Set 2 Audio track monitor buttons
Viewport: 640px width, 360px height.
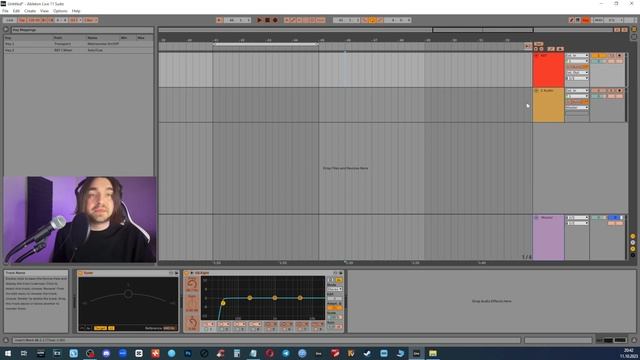[577, 102]
